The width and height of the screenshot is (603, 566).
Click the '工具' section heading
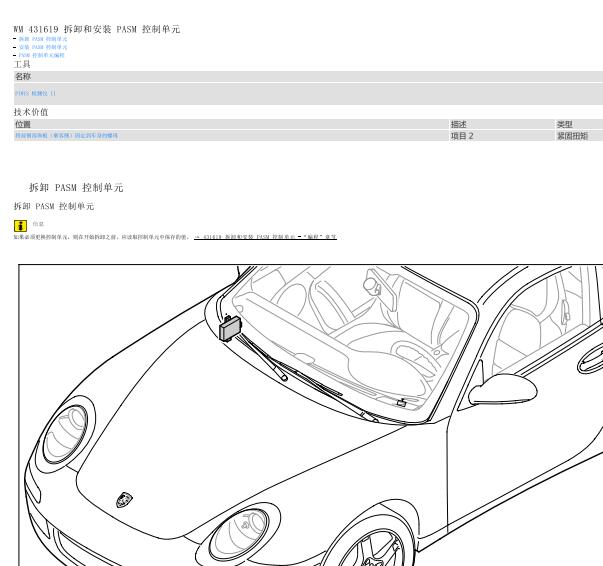tap(22, 64)
